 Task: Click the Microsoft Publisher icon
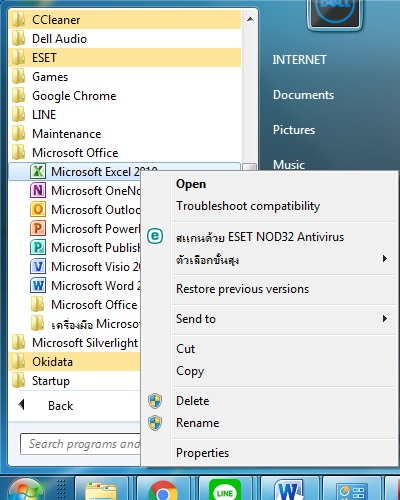(38, 248)
